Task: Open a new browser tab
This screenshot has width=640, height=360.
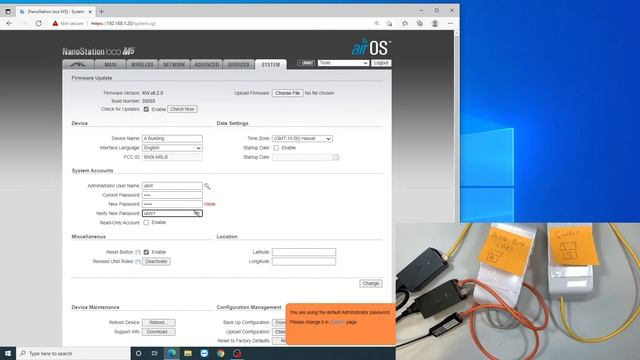Action: [101, 11]
